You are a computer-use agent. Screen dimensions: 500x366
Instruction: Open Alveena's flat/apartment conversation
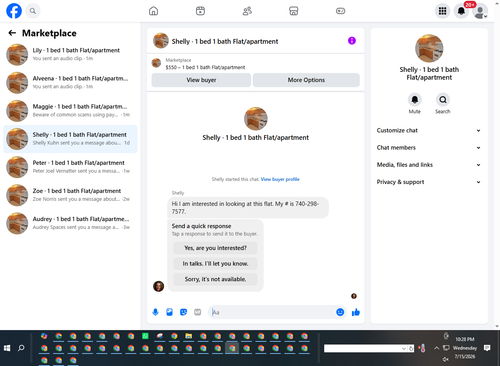70,83
